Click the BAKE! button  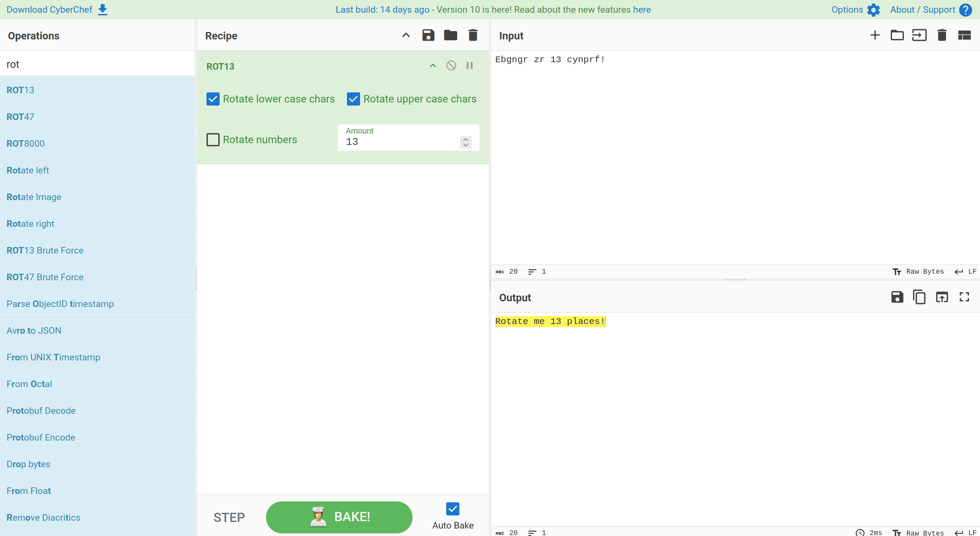339,517
